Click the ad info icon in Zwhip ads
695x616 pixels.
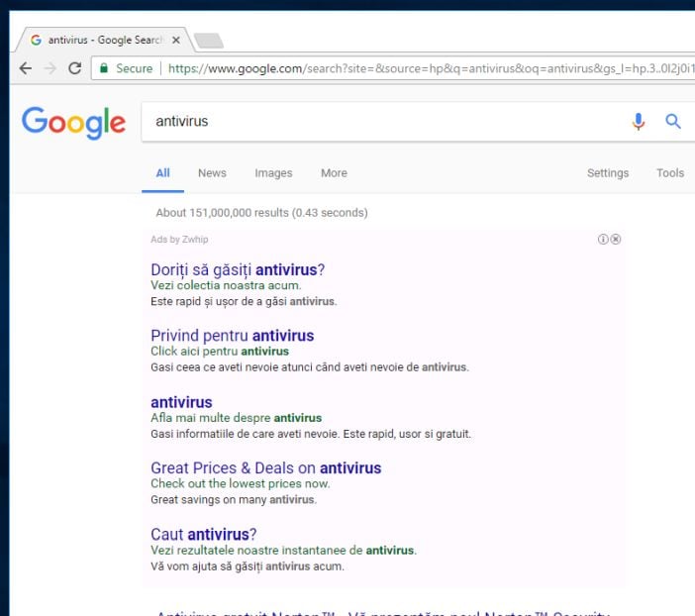[603, 240]
